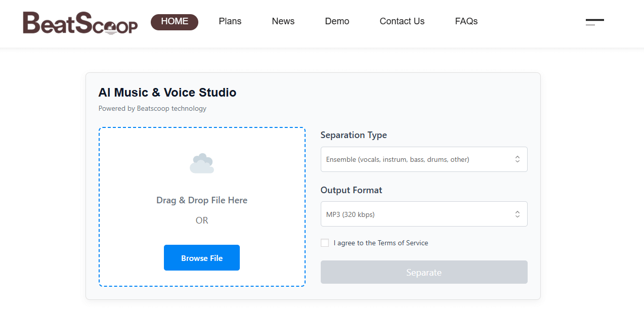Open the Contact Us page
The height and width of the screenshot is (310, 644).
(402, 21)
